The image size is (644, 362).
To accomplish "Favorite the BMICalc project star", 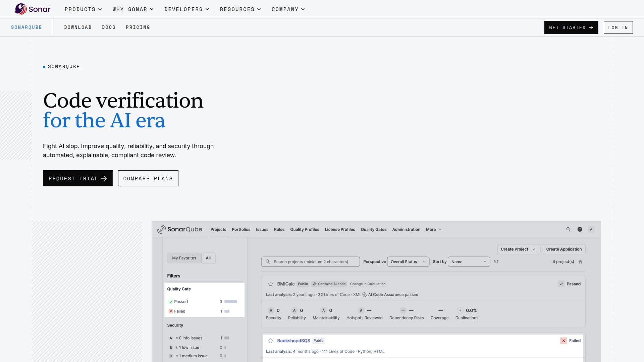I will click(x=271, y=284).
